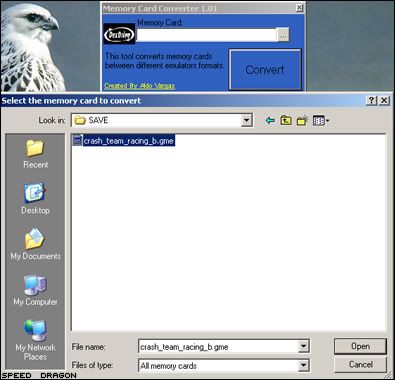Open the View menu icon dropdown

pyautogui.click(x=321, y=121)
